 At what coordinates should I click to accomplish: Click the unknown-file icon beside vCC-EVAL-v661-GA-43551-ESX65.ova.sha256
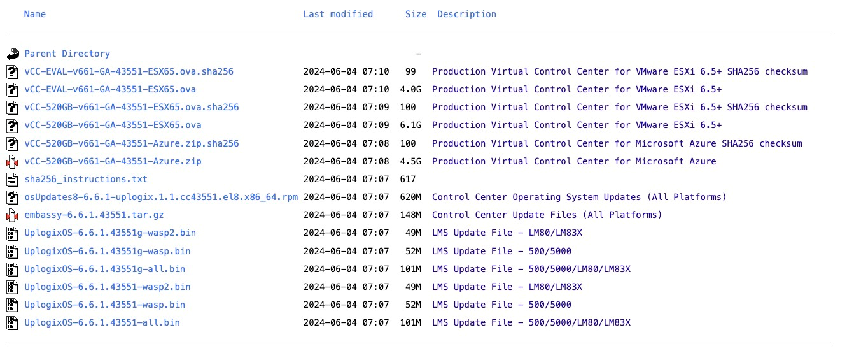(13, 72)
